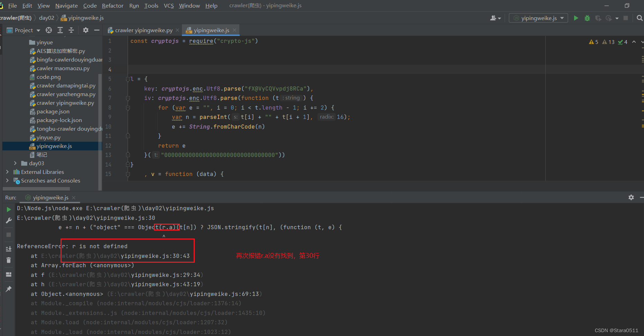Rerun program in Run panel

tap(9, 209)
